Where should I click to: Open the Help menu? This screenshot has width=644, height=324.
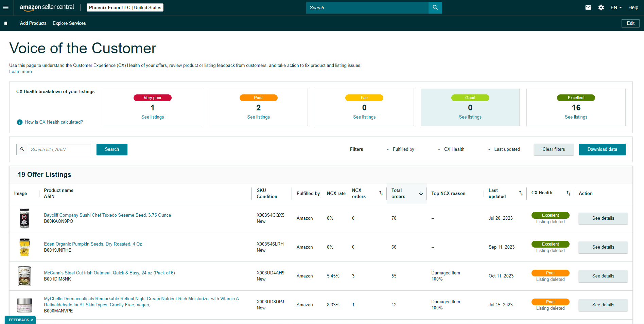tap(633, 7)
